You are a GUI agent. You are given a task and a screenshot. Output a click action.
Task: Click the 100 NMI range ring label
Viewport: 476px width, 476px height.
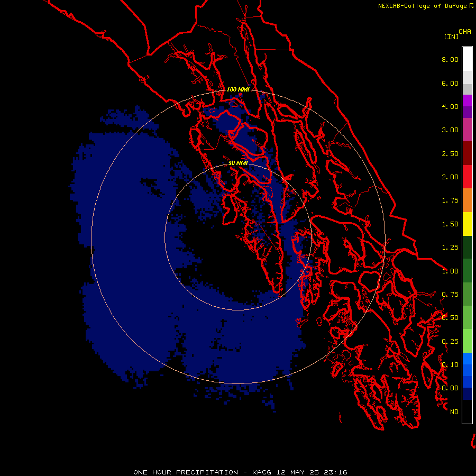click(238, 89)
